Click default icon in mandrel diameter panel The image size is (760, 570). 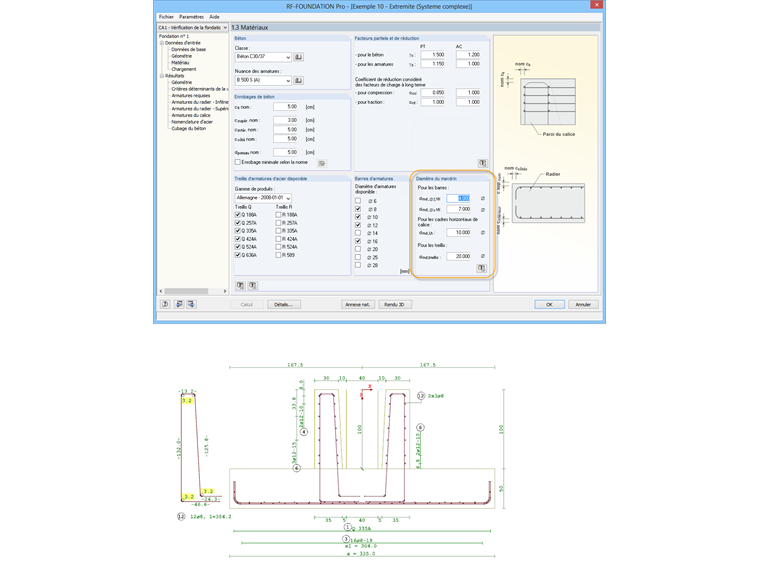481,268
